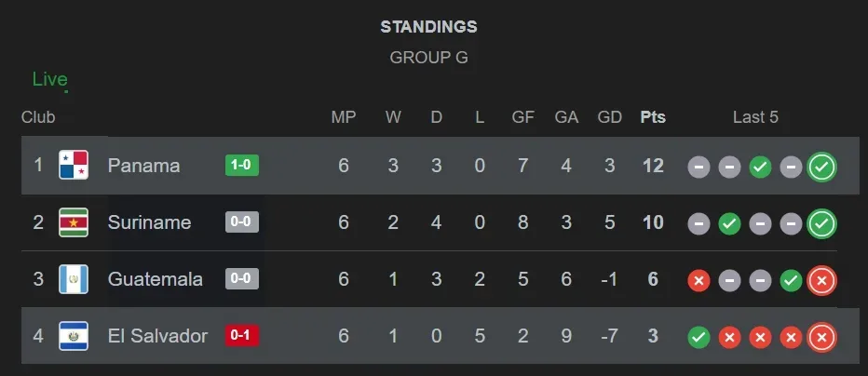
Task: Click Panama's green 1-0 live score badge
Action: tap(241, 166)
